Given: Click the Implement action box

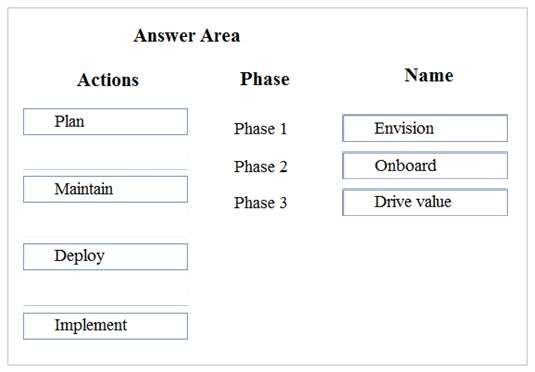Looking at the screenshot, I should (x=105, y=326).
